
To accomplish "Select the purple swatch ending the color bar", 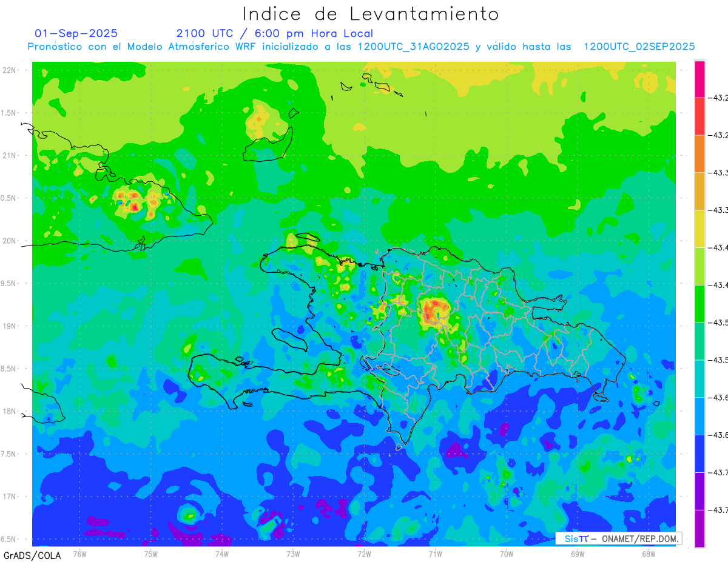I will [x=699, y=528].
